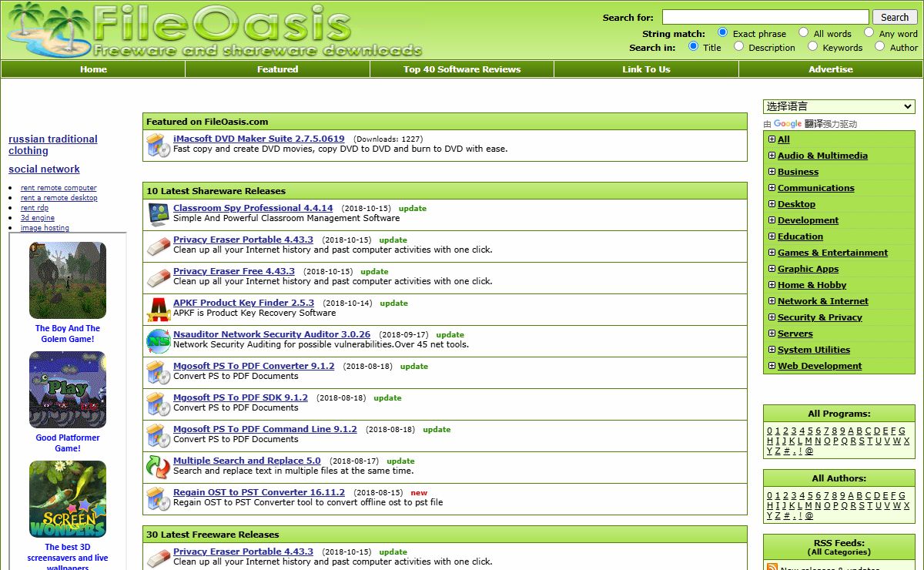Click the Classroom Spy Professional monitor icon
Viewport: 924px width, 570px height.
tap(159, 213)
